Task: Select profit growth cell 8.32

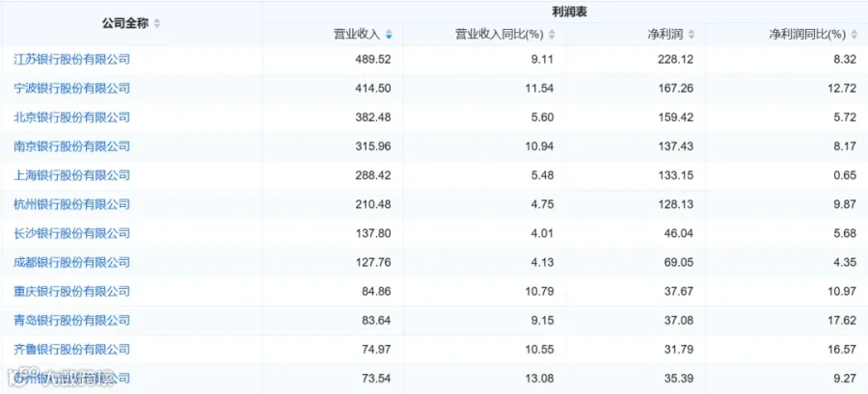Action: click(844, 59)
